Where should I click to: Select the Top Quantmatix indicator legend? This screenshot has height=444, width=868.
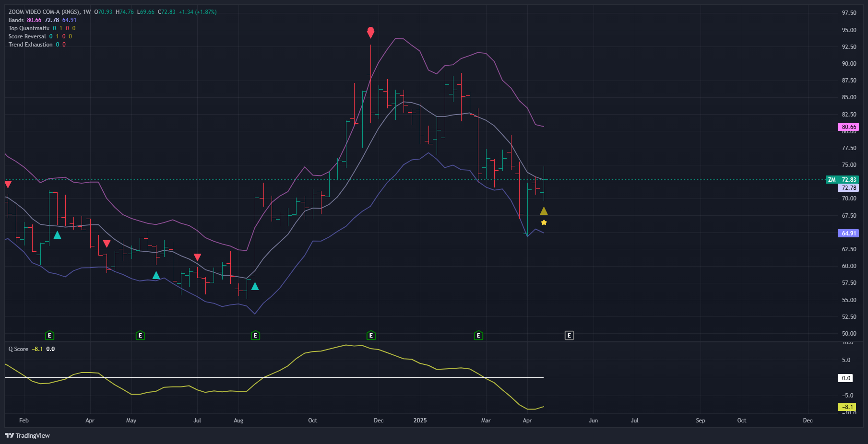(29, 28)
